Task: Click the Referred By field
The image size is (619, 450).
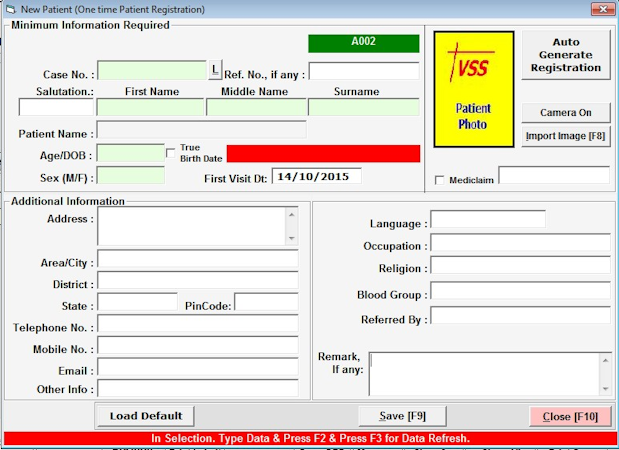Action: [x=520, y=315]
